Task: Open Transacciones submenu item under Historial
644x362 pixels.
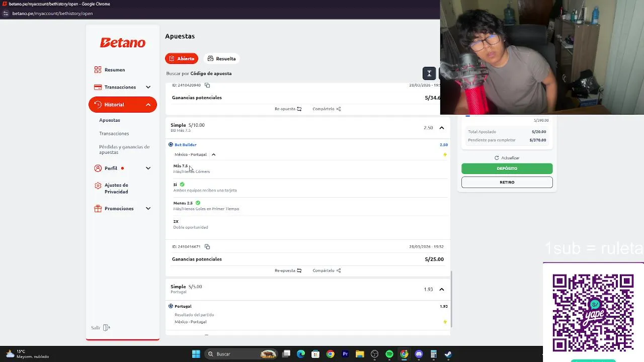Action: pyautogui.click(x=114, y=134)
